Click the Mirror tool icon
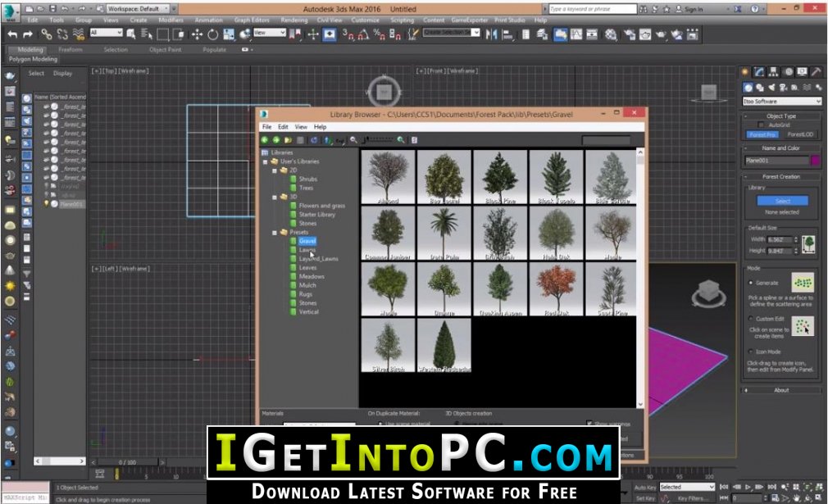This screenshot has height=504, width=828. coord(492,34)
